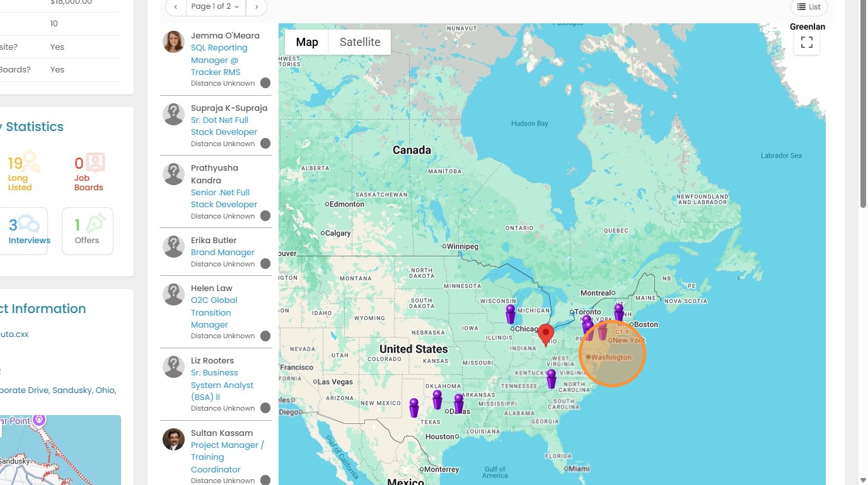The image size is (868, 485).
Task: Open the 1 Offers card
Action: [88, 231]
